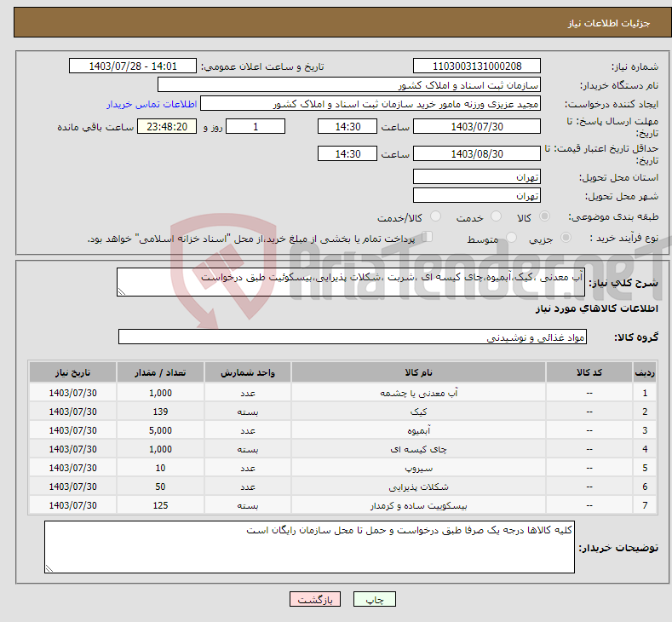Viewport: 672px width, 622px height.
Task: Click quantity 125 in بیسکوییت row
Action: [x=160, y=505]
